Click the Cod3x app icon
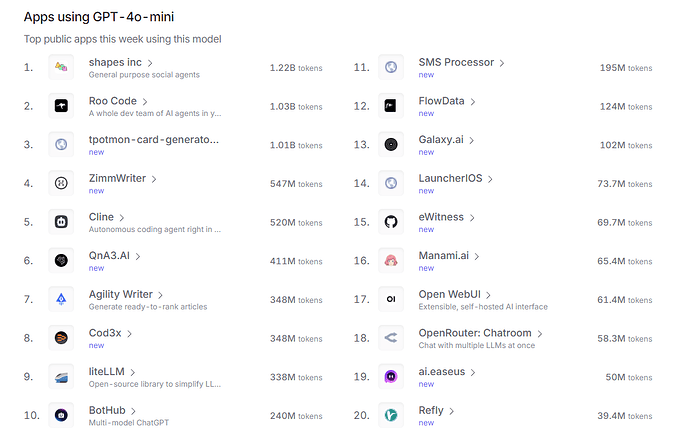Screen dimensions: 690x436 pos(61,338)
